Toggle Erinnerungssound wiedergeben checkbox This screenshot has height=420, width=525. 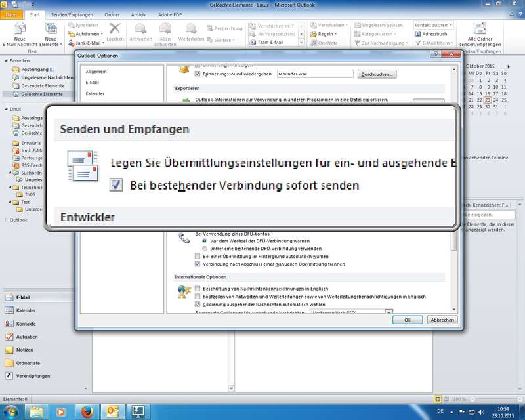198,73
